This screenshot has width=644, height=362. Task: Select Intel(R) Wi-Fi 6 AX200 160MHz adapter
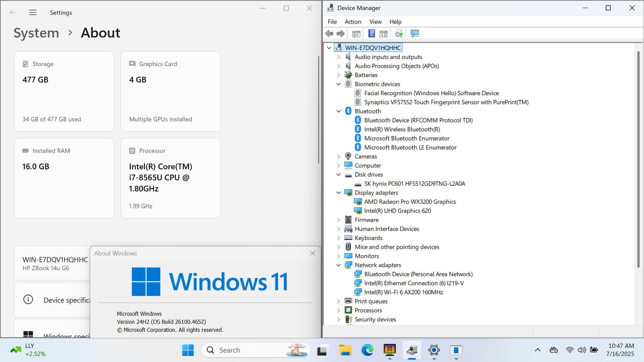coord(403,292)
